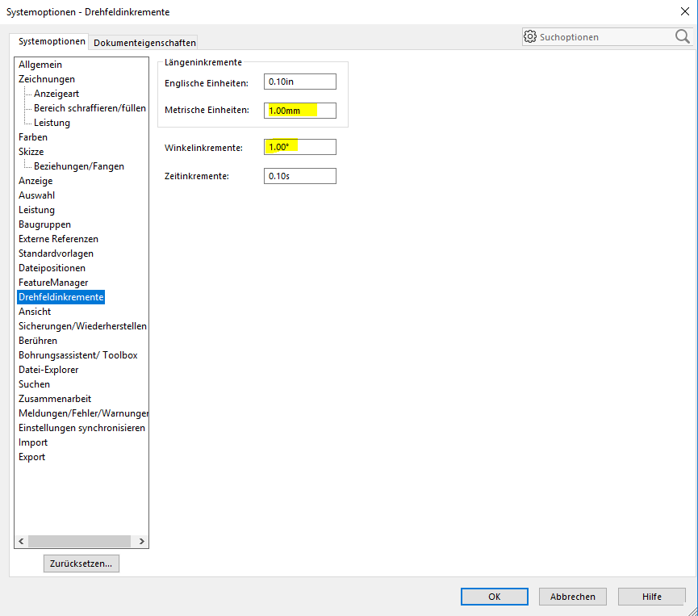
Task: Select Beziehungen/Fangen under Skizze
Action: point(79,166)
